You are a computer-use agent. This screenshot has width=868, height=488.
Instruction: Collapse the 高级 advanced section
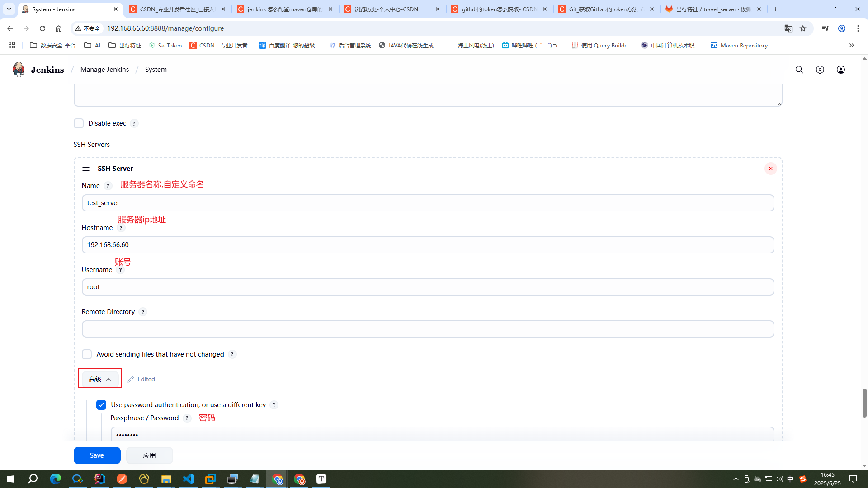(99, 379)
